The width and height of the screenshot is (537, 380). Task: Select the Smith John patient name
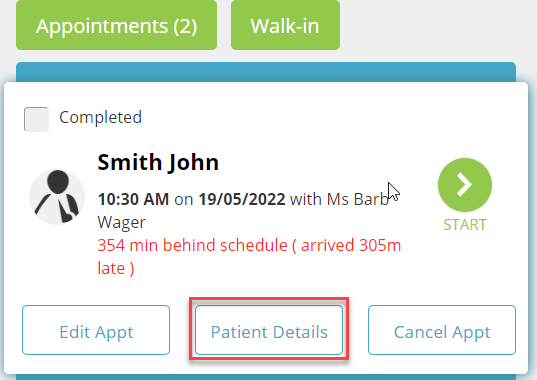[158, 162]
